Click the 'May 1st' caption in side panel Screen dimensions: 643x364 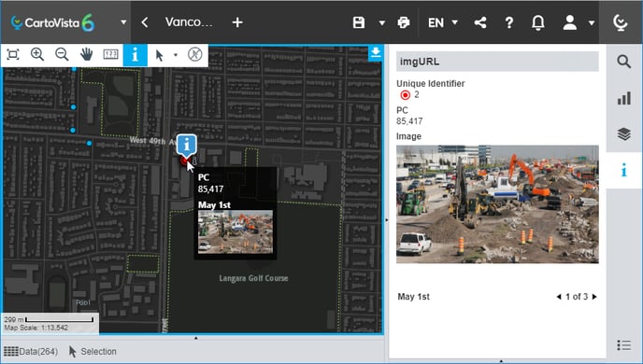[413, 297]
